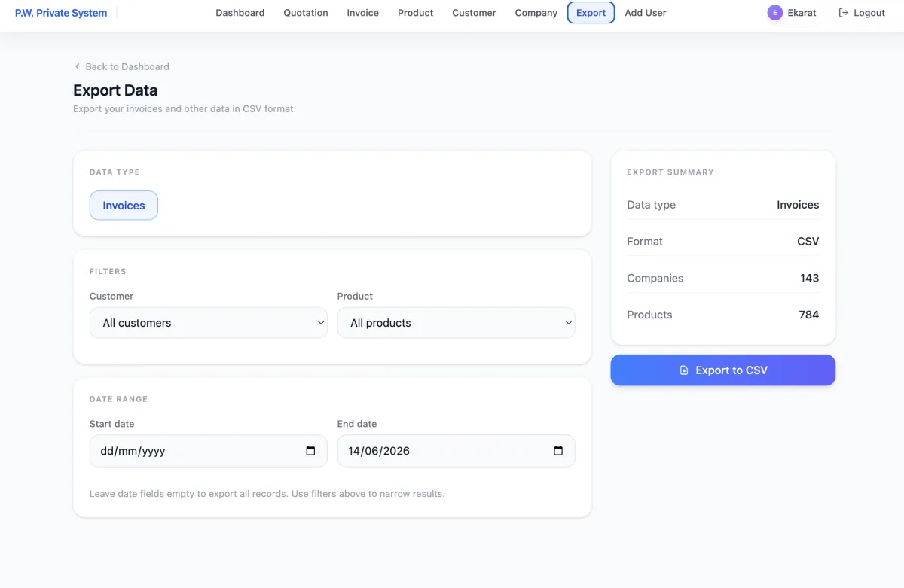The image size is (904, 588).
Task: Open the Customer filter dropdown
Action: click(209, 323)
